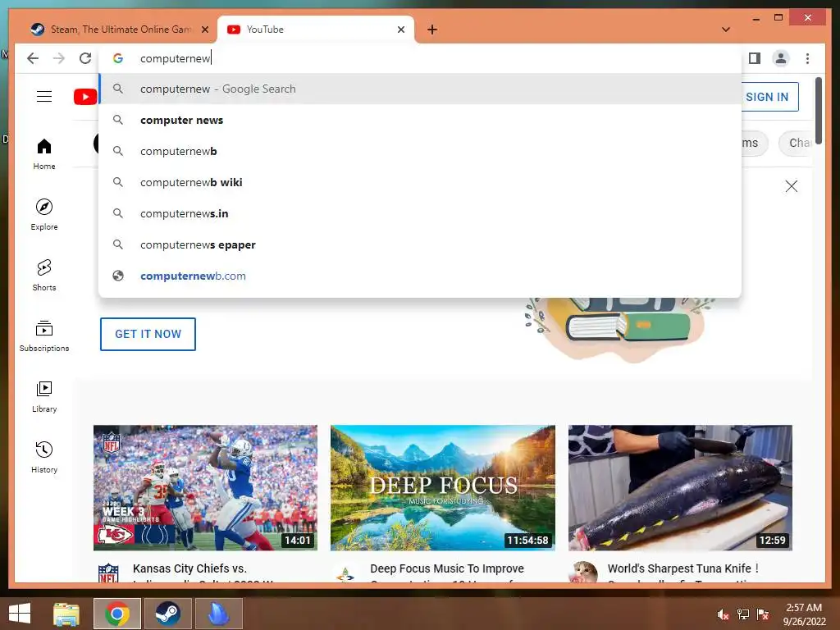Select the YouTube tab
Viewport: 840px width, 630px height.
316,30
